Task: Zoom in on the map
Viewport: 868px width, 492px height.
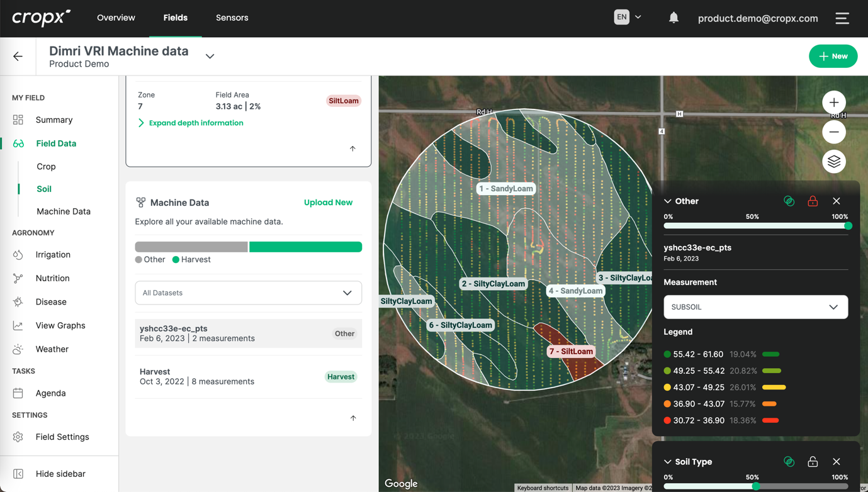Action: tap(834, 103)
